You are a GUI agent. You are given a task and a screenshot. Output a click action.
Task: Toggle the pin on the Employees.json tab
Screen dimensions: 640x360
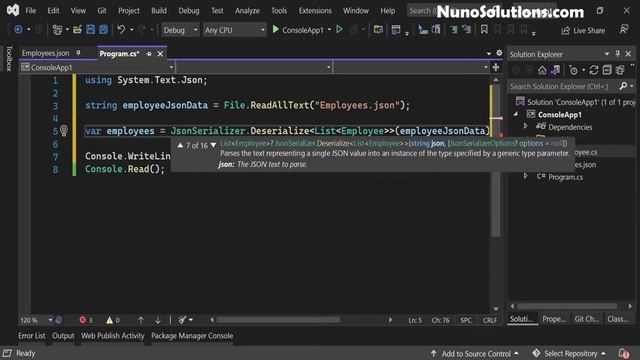click(78, 53)
